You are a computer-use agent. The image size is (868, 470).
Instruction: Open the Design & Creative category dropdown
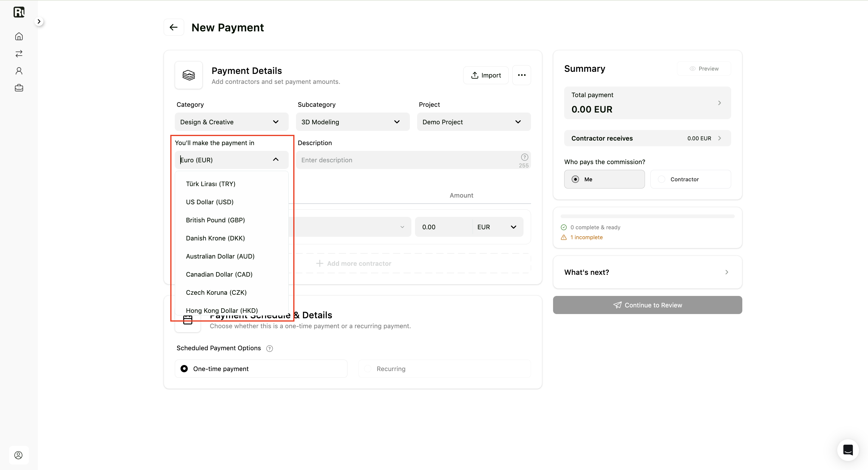(231, 122)
